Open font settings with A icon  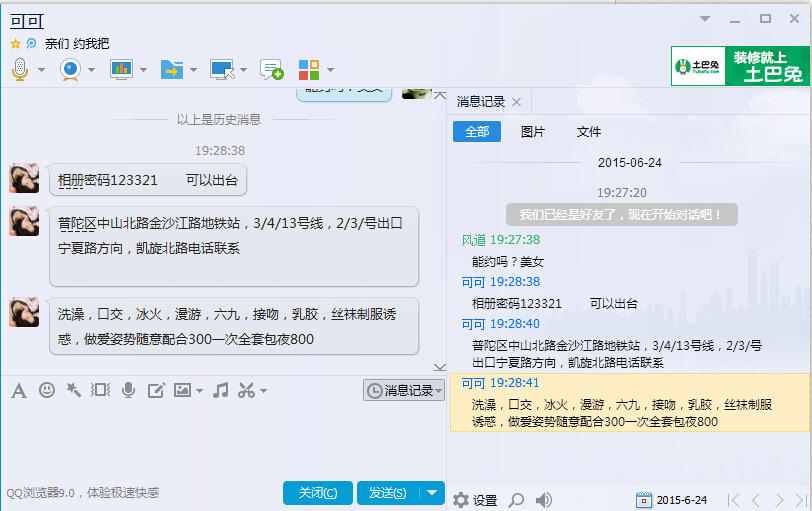pyautogui.click(x=19, y=390)
